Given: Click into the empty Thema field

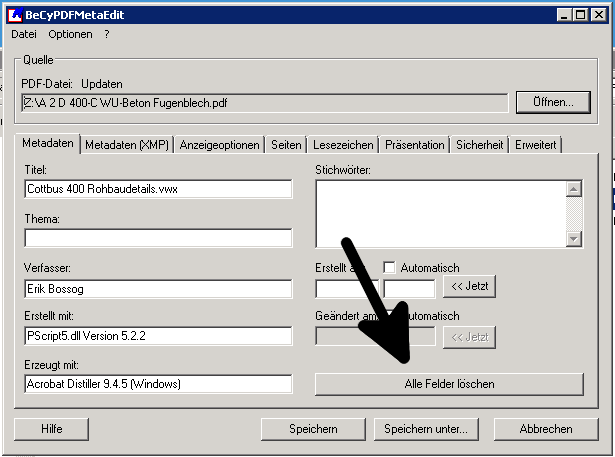Looking at the screenshot, I should pos(158,238).
